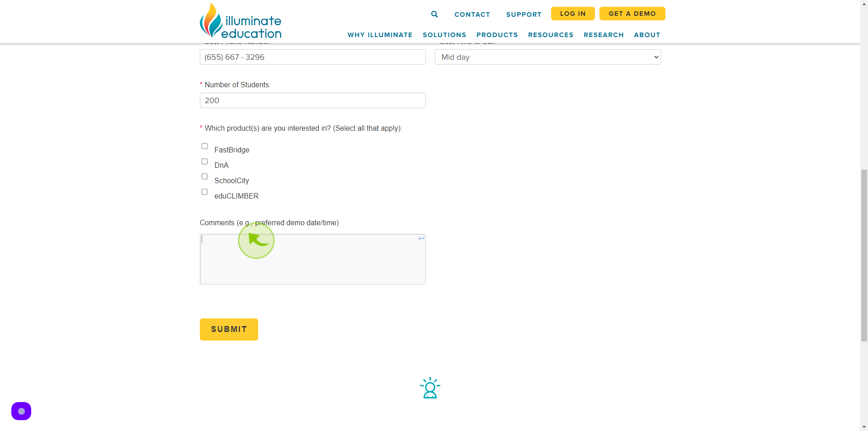Click the DnA label text
868x431 pixels.
[222, 165]
